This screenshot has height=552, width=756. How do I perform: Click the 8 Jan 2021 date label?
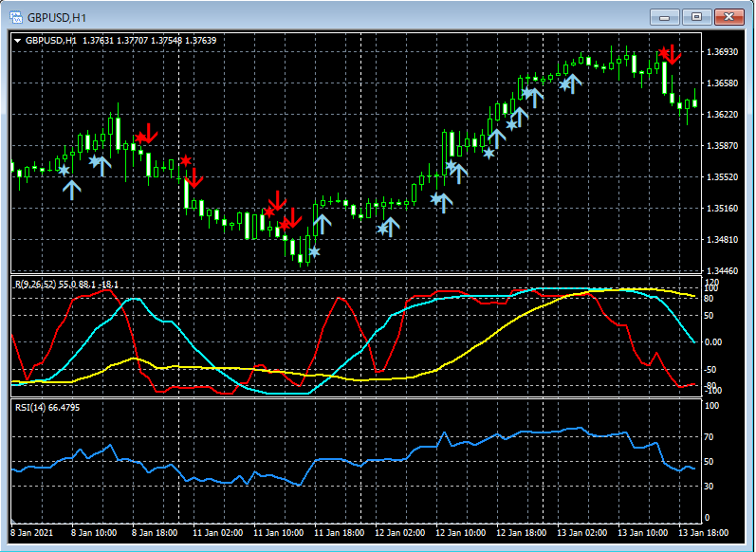[33, 533]
